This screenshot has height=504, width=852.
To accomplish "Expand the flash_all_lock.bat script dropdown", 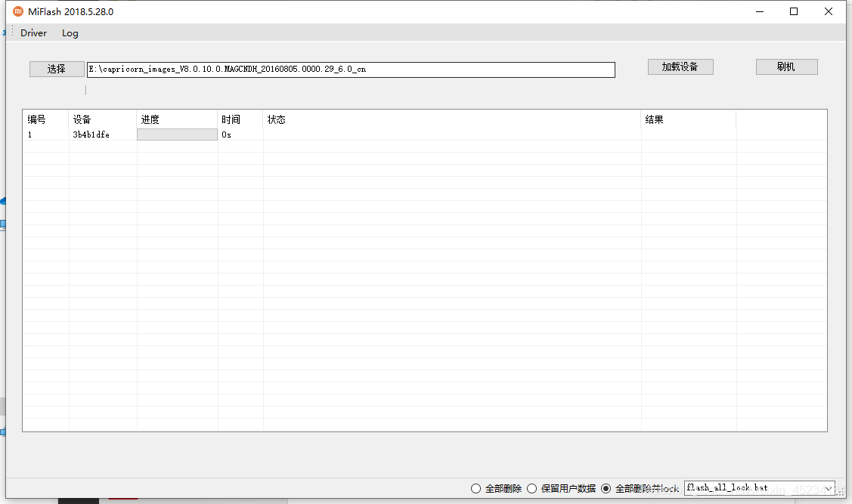I will [828, 488].
